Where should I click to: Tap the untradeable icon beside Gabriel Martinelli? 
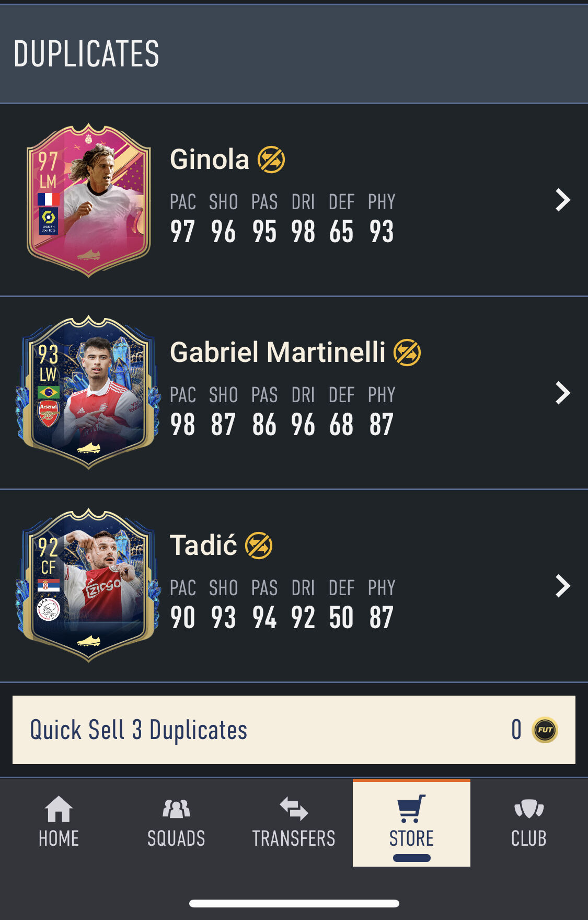coord(407,353)
